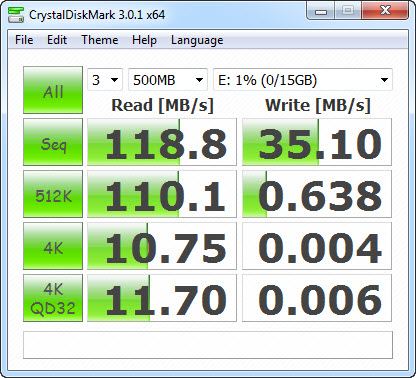Run all benchmarks with All button
Viewport: 416px width, 378px height.
tap(53, 90)
